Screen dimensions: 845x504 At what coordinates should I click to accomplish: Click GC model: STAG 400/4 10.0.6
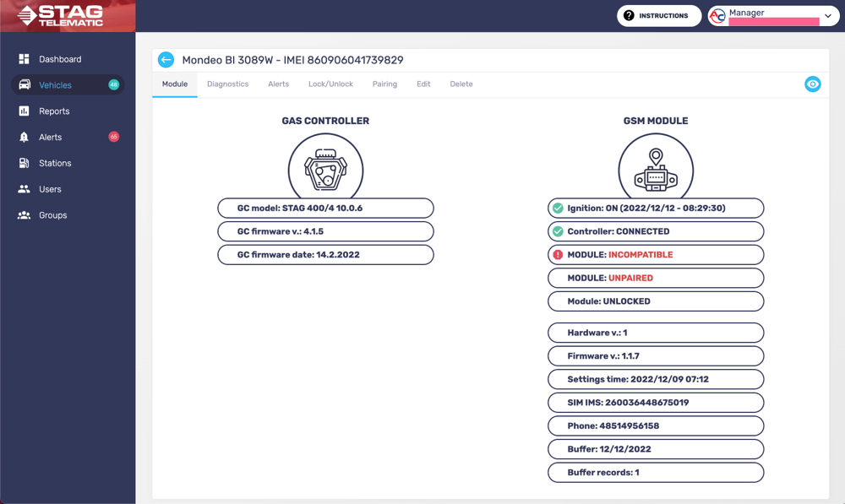pyautogui.click(x=325, y=208)
